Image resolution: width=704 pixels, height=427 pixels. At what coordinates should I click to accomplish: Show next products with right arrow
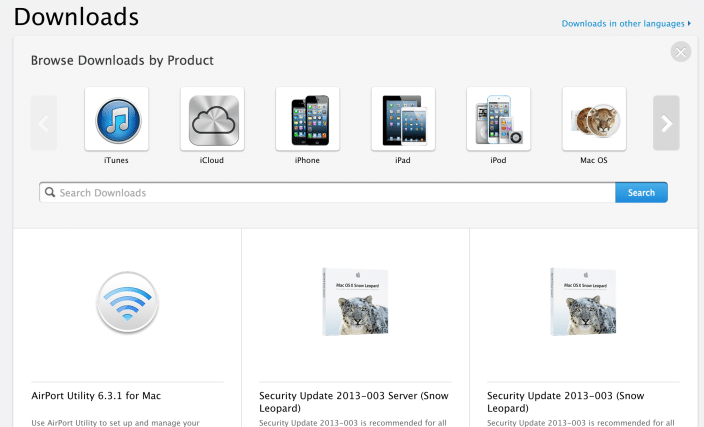[x=666, y=123]
